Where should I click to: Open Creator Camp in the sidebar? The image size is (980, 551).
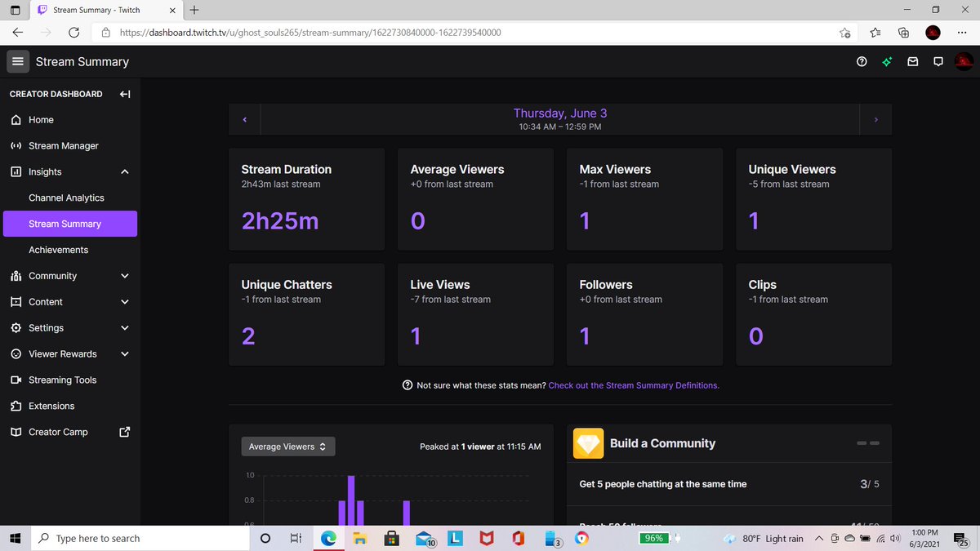(x=58, y=432)
